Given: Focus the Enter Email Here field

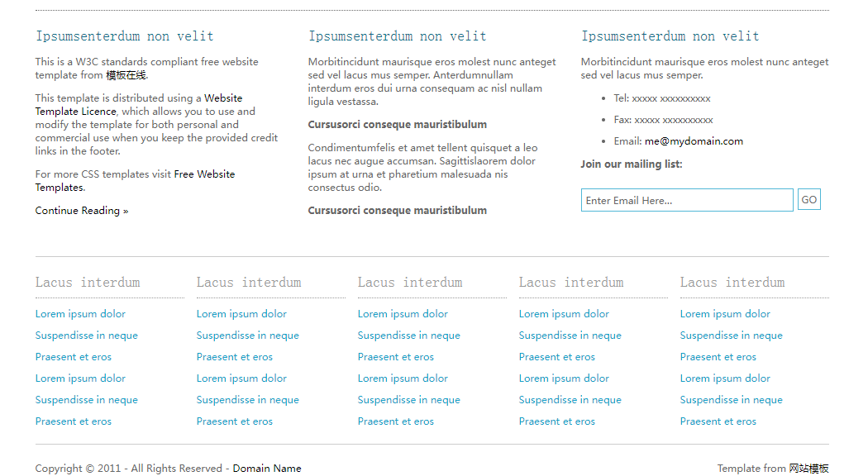Looking at the screenshot, I should click(686, 200).
